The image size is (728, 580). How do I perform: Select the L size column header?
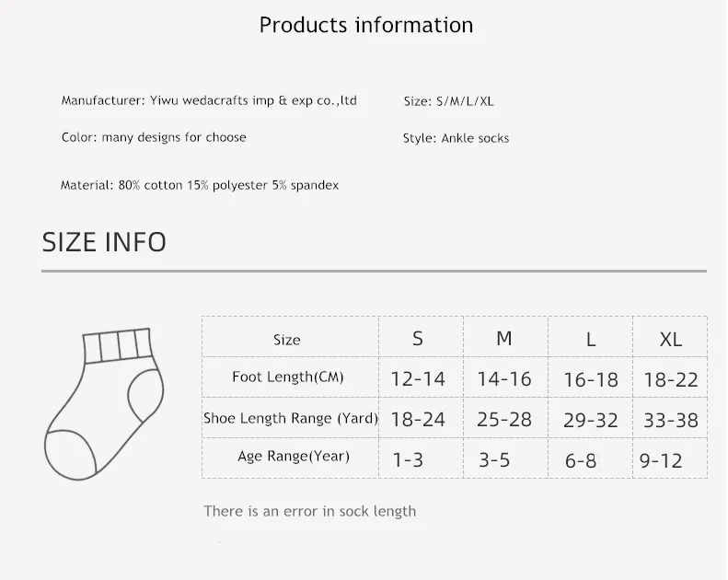pos(591,340)
